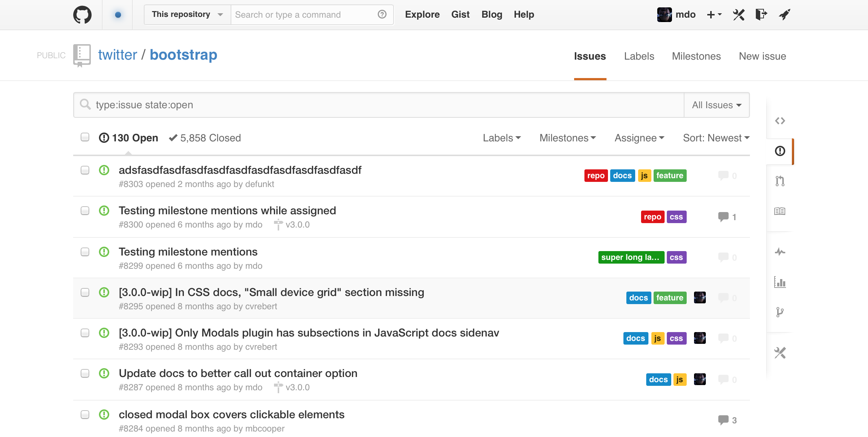The height and width of the screenshot is (437, 868).
Task: Check the box for Update docs issue #8287
Action: click(x=85, y=373)
